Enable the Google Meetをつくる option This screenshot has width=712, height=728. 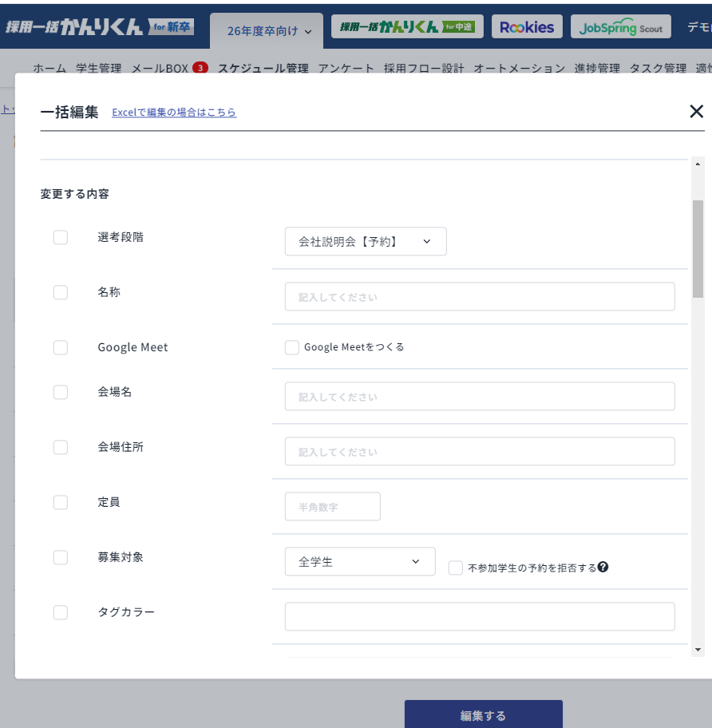291,347
